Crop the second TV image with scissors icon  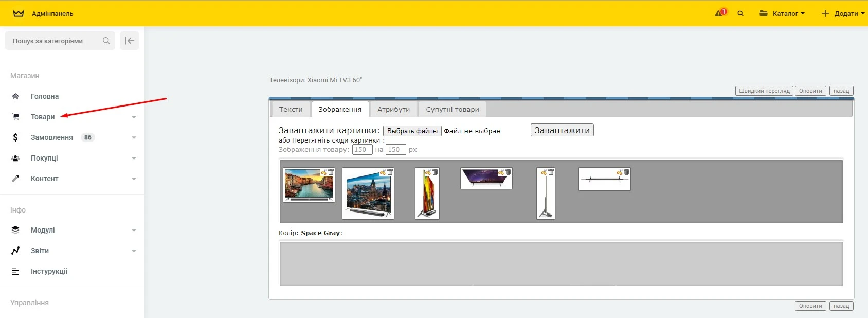(x=383, y=172)
